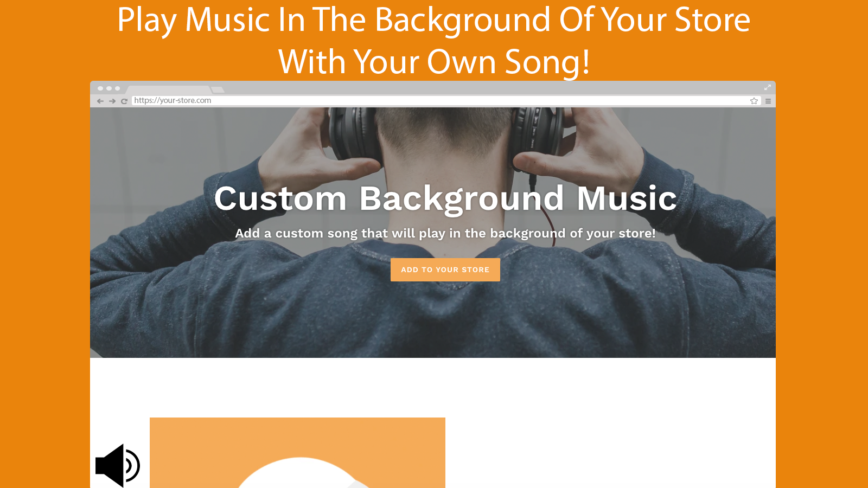Click the fullscreen expand arrows icon
This screenshot has height=488, width=868.
(x=768, y=87)
